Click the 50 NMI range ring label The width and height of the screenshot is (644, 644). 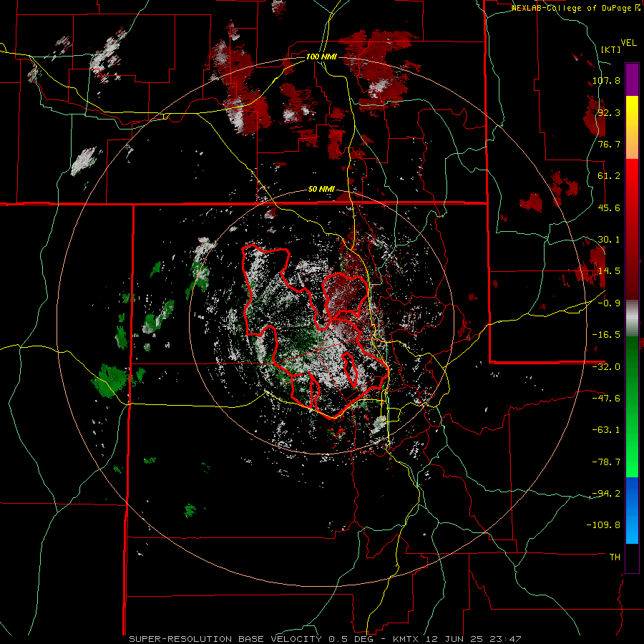(321, 190)
